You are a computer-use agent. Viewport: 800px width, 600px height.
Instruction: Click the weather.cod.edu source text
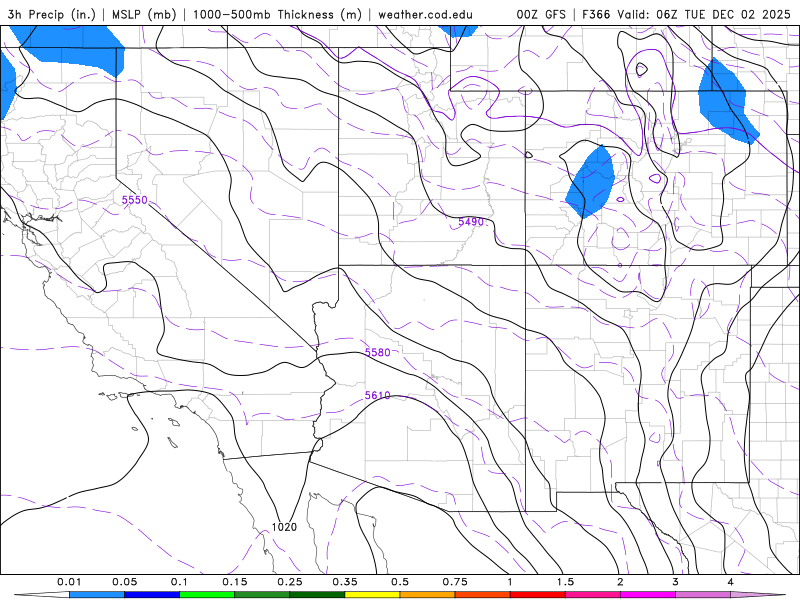(426, 14)
